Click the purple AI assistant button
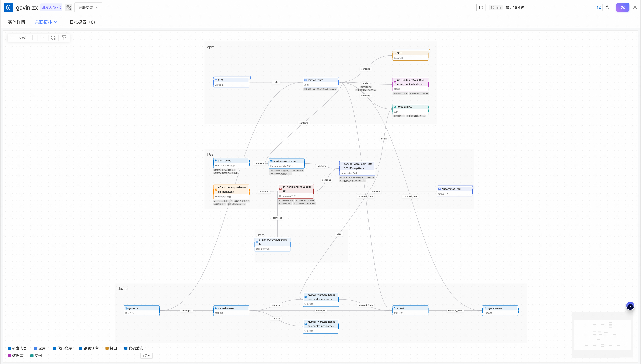The width and height of the screenshot is (641, 364). click(623, 8)
